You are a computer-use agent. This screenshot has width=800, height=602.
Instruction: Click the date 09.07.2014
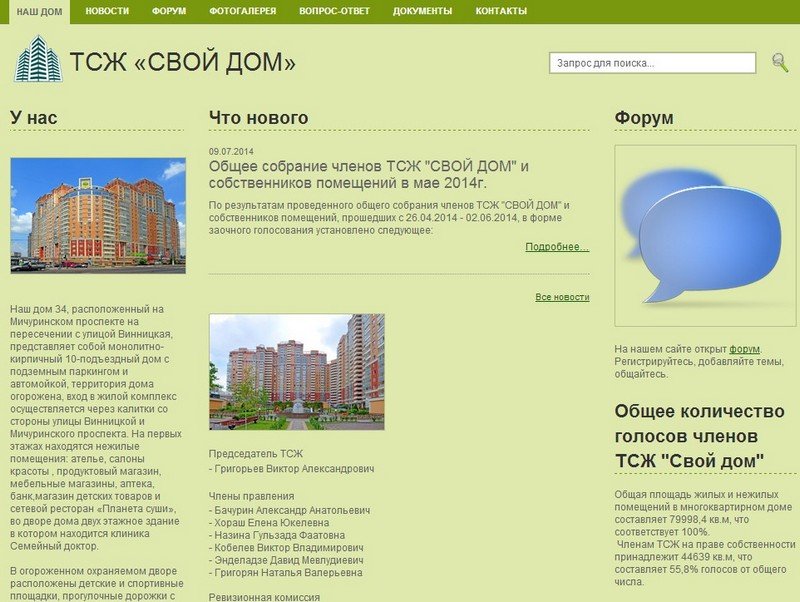(231, 152)
